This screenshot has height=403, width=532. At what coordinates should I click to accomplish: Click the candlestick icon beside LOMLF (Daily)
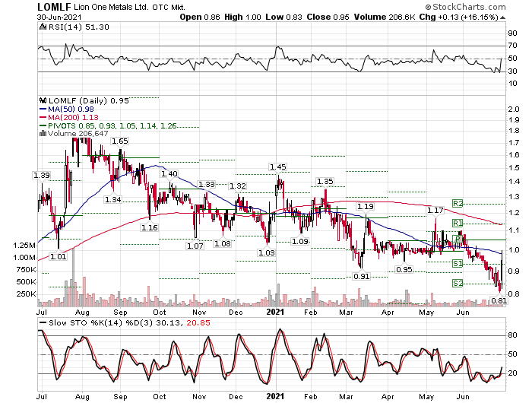pos(43,101)
